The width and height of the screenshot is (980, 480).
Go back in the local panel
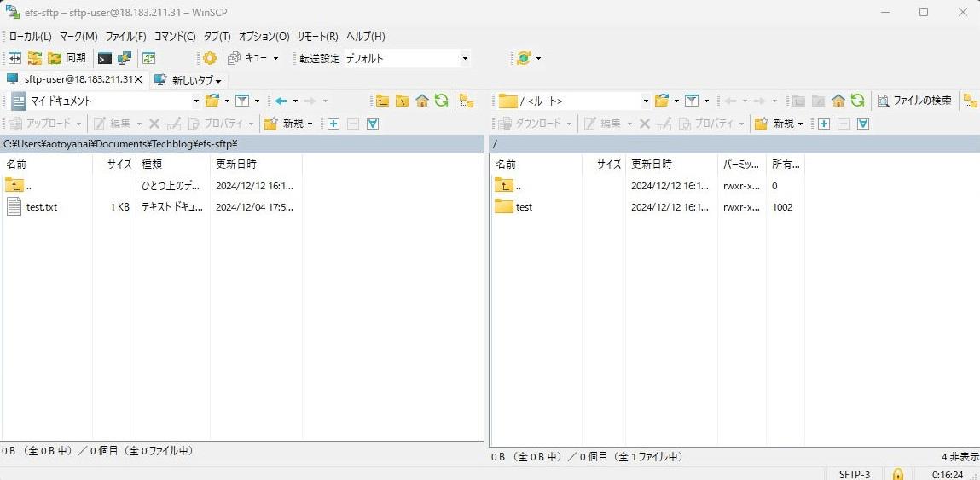click(281, 101)
